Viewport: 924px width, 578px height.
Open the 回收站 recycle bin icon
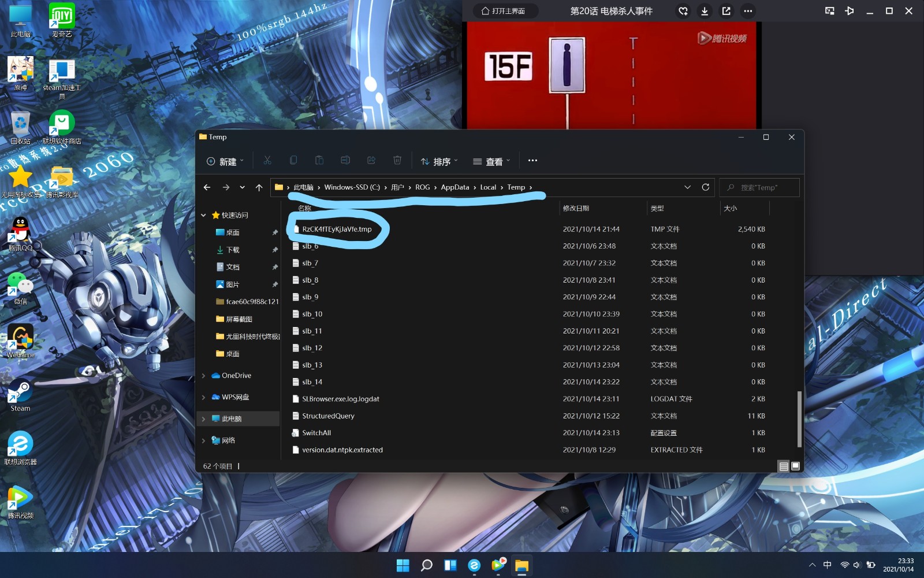[x=20, y=127]
